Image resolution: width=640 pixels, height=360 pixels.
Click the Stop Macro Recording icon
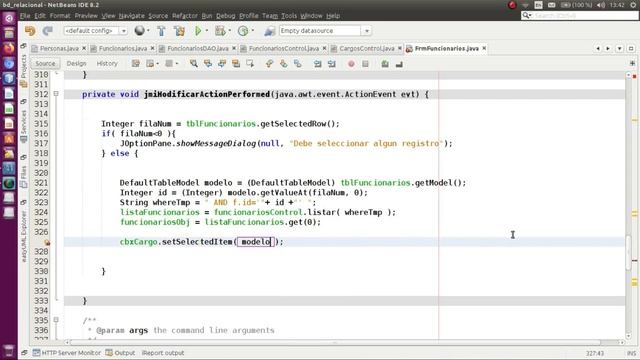click(x=365, y=64)
